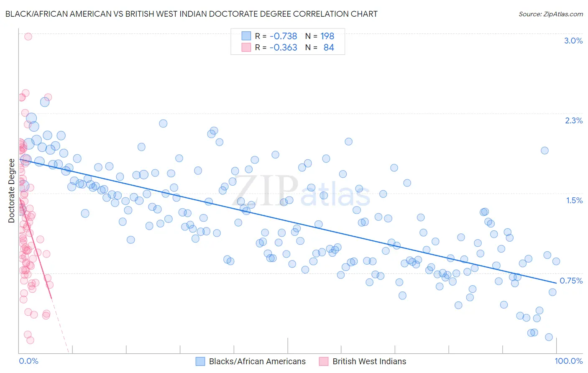Screen dimensions: 588x373
Task: Click the 3.0% y-axis tick label
Action: (573, 41)
